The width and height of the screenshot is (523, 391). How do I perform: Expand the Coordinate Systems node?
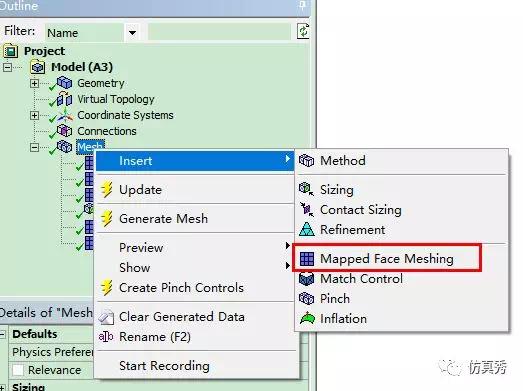point(34,115)
